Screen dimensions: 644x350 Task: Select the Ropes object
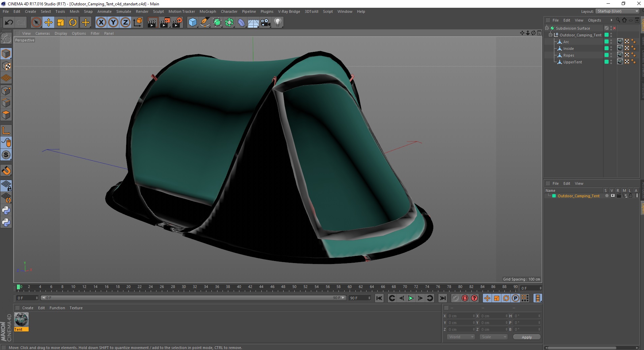pos(568,55)
